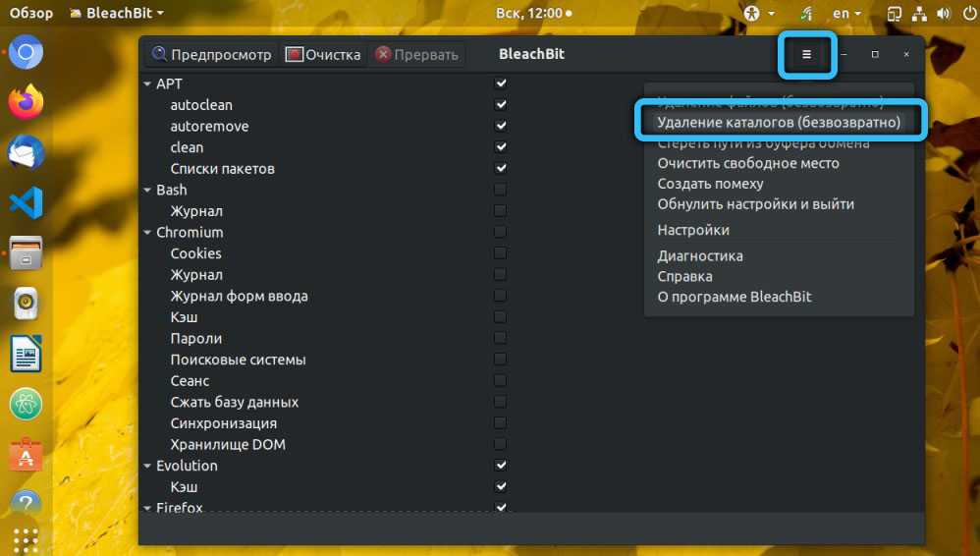Open Справка from the menu
The height and width of the screenshot is (556, 980).
pyautogui.click(x=684, y=276)
